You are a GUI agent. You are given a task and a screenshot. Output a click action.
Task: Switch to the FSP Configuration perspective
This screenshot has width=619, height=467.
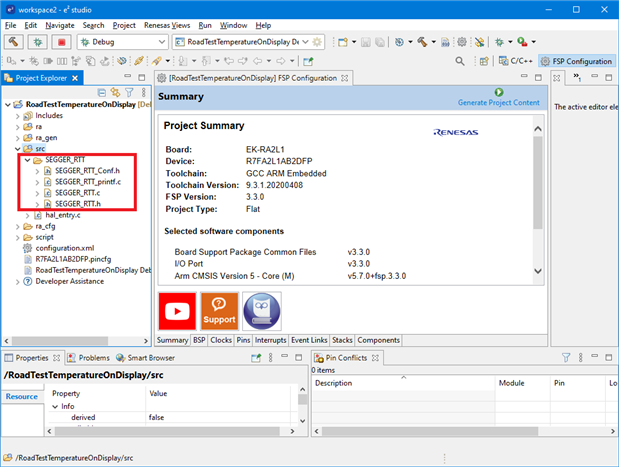point(576,61)
